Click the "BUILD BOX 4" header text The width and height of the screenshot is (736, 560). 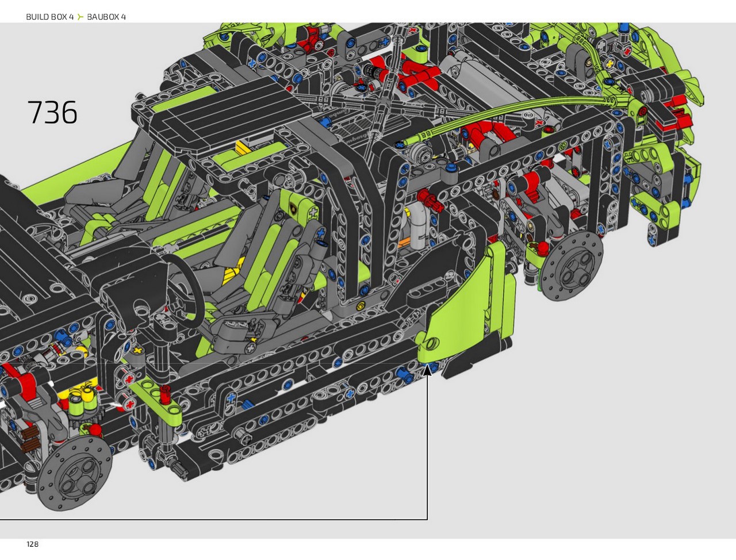(x=50, y=17)
